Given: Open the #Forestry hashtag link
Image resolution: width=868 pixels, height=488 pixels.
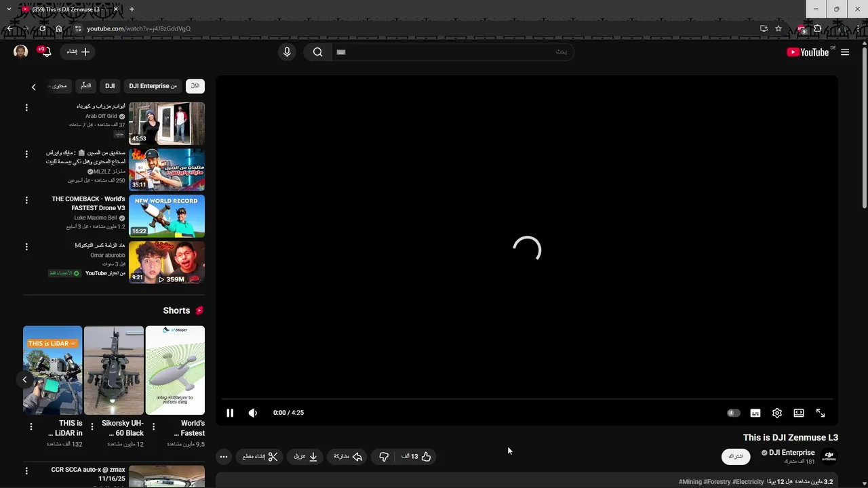Looking at the screenshot, I should pyautogui.click(x=717, y=482).
